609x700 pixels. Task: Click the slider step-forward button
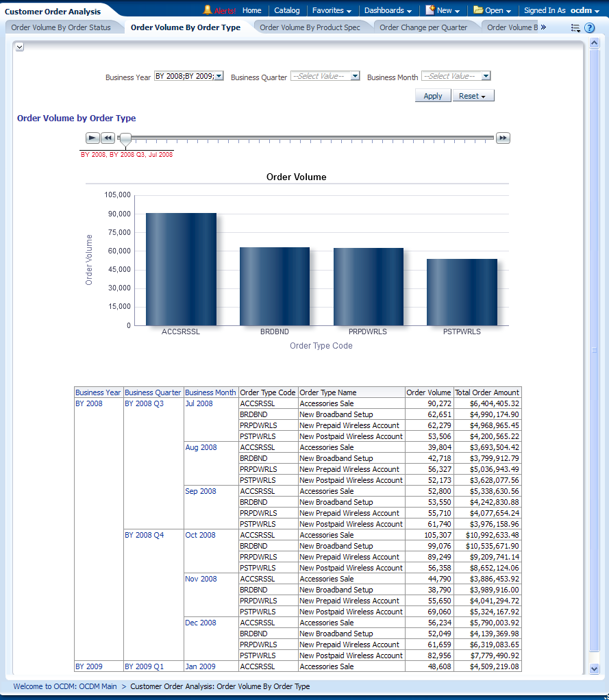(x=503, y=138)
